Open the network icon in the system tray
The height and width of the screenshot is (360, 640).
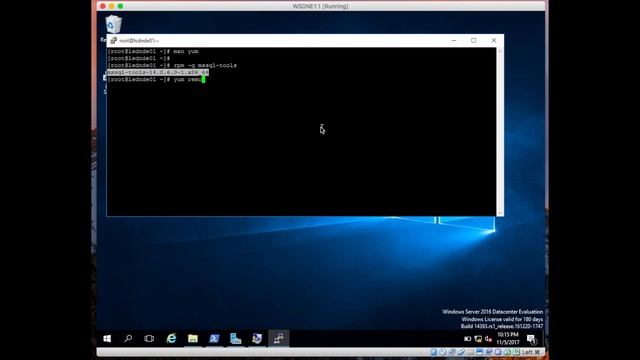(x=478, y=339)
